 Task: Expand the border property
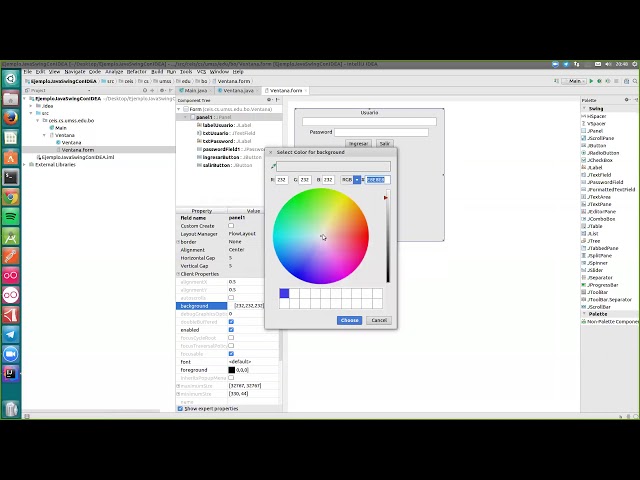(178, 242)
